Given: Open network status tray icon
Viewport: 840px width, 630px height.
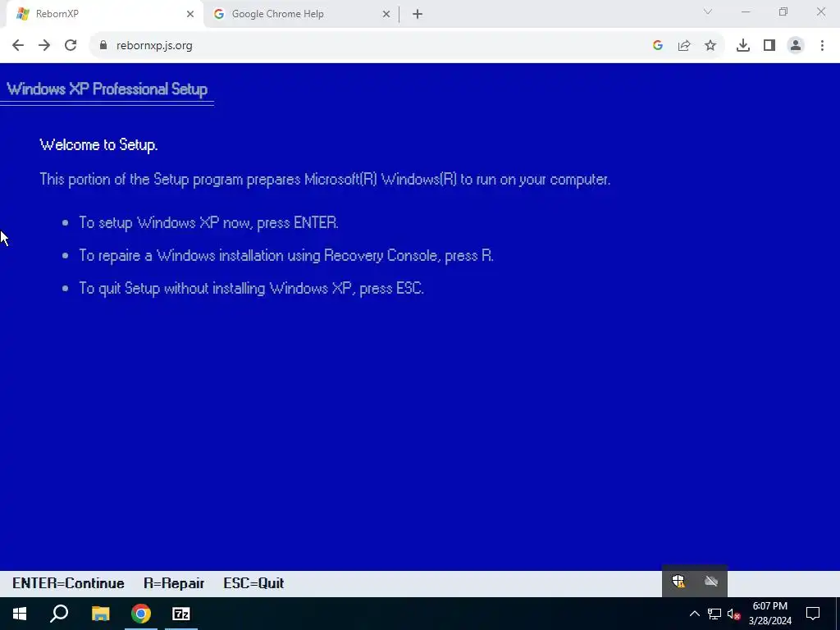Looking at the screenshot, I should 714,614.
